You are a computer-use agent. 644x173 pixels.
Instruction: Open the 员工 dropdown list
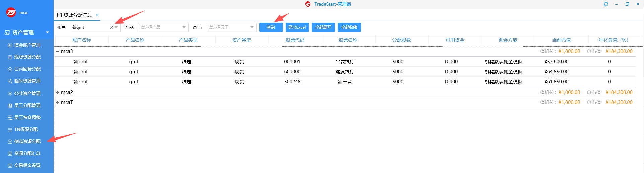252,27
